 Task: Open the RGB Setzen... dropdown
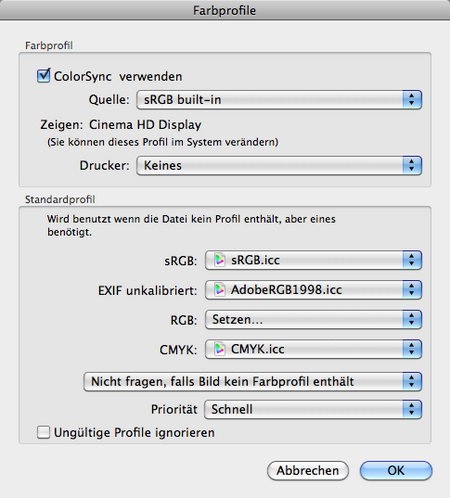pos(313,319)
